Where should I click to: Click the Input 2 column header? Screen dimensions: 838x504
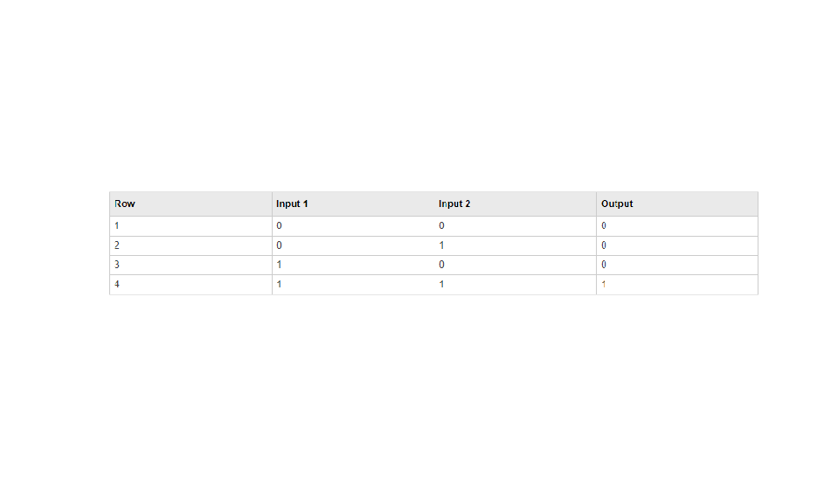click(454, 204)
